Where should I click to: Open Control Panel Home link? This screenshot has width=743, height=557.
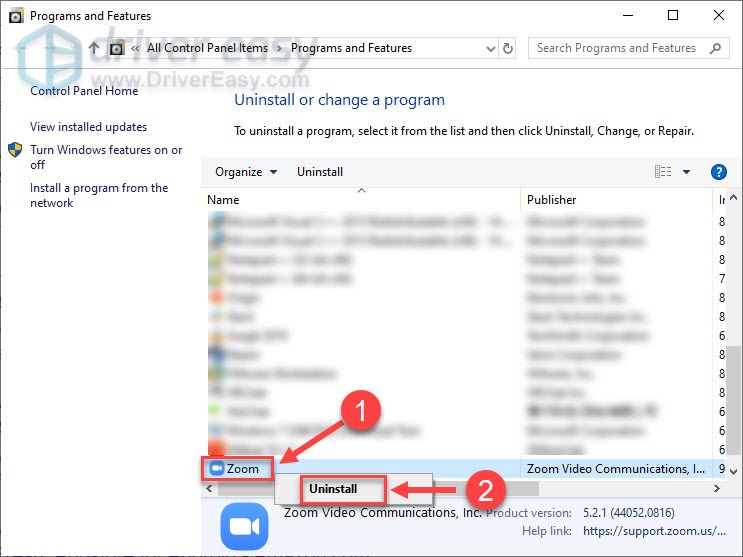pos(84,91)
